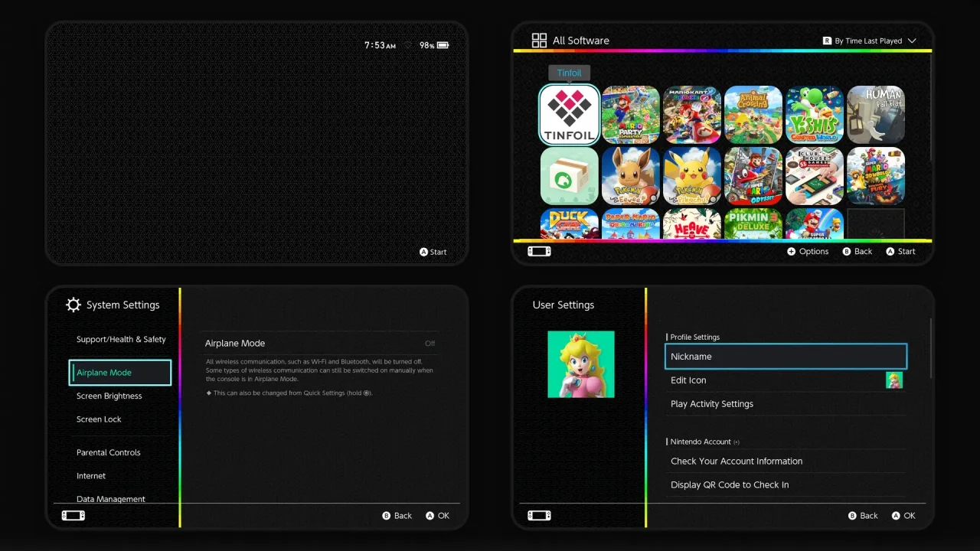
Task: Click controller icon in All Software footer
Action: (539, 251)
